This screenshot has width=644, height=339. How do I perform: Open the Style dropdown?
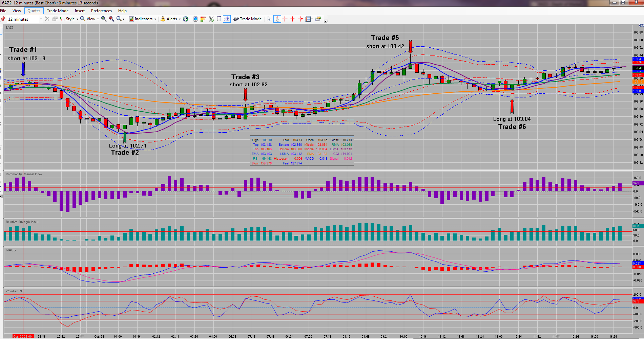pyautogui.click(x=69, y=19)
